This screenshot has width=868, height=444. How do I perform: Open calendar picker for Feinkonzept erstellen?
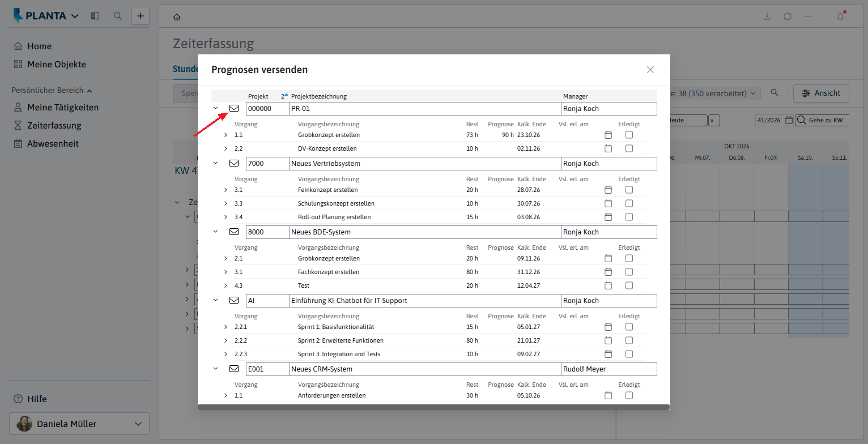click(x=609, y=190)
